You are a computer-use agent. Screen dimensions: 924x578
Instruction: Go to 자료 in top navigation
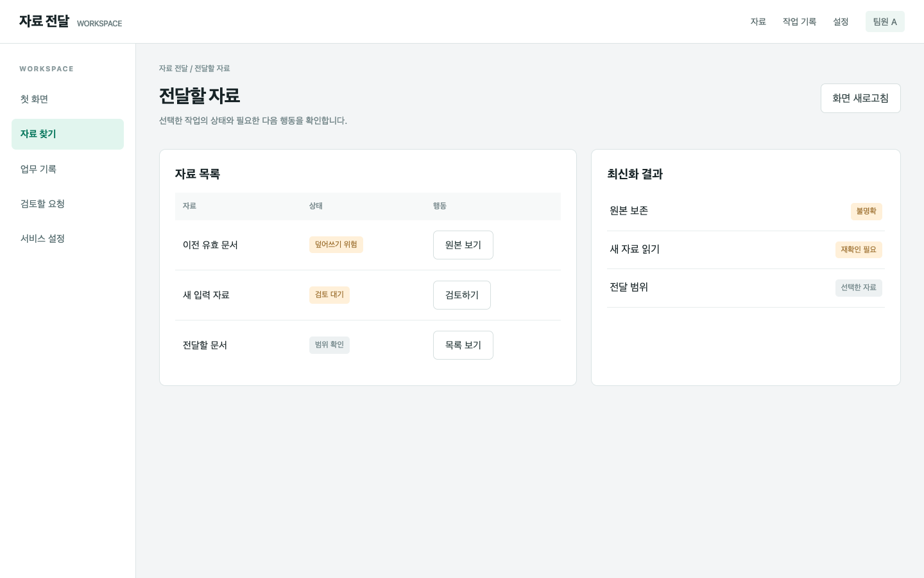(758, 22)
